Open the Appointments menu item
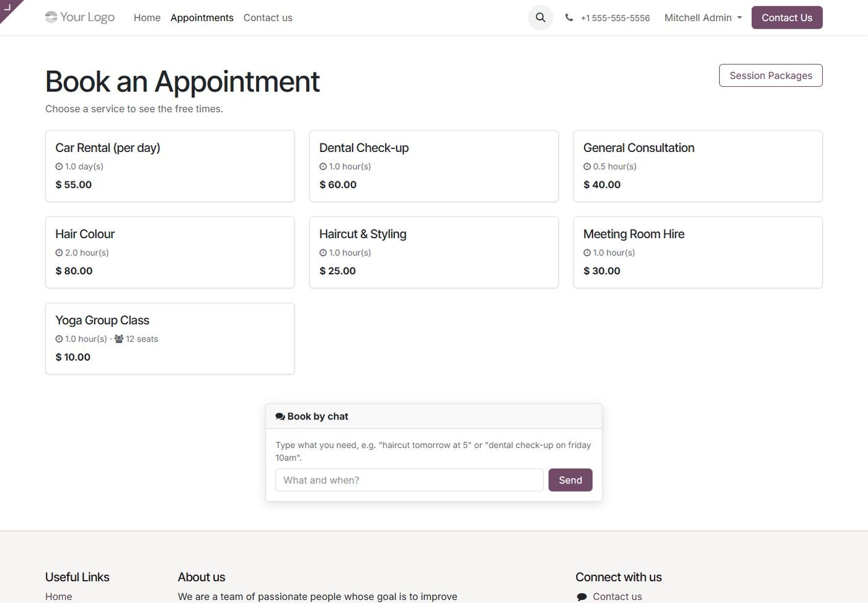 pos(202,18)
